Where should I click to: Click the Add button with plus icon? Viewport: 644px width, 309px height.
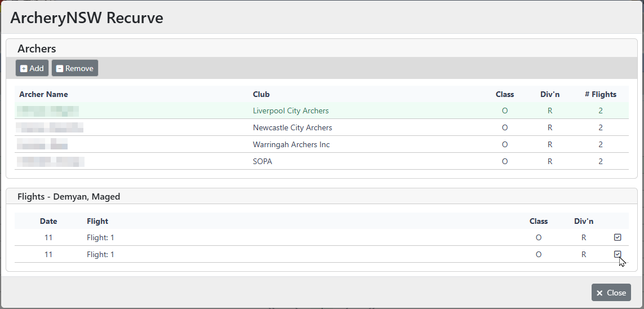pos(32,68)
